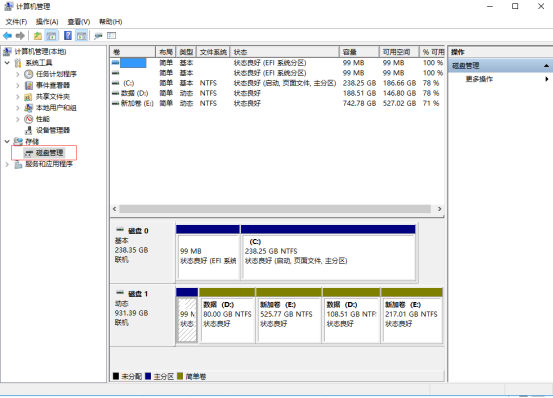Select the (C:) 238.25 GB NTFS partition
553x398 pixels.
point(328,253)
